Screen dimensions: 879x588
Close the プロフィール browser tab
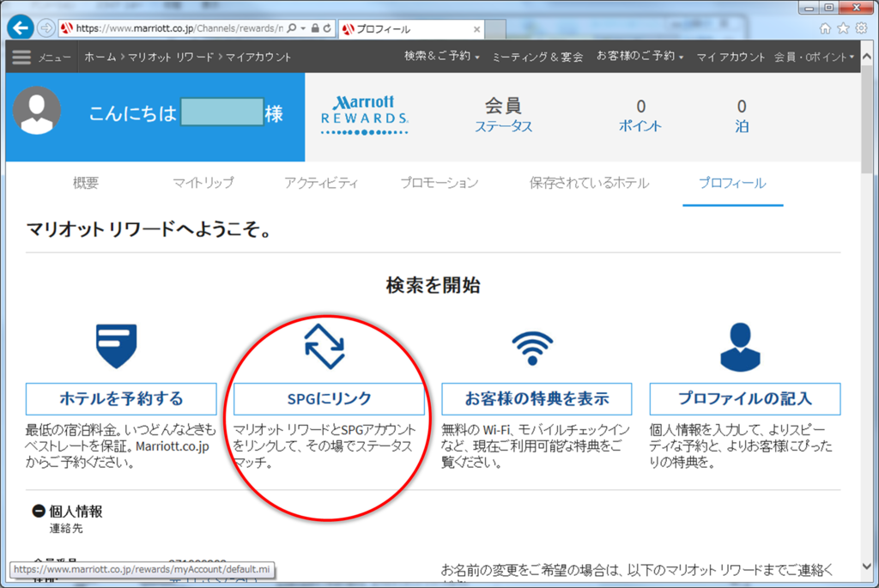pyautogui.click(x=476, y=29)
